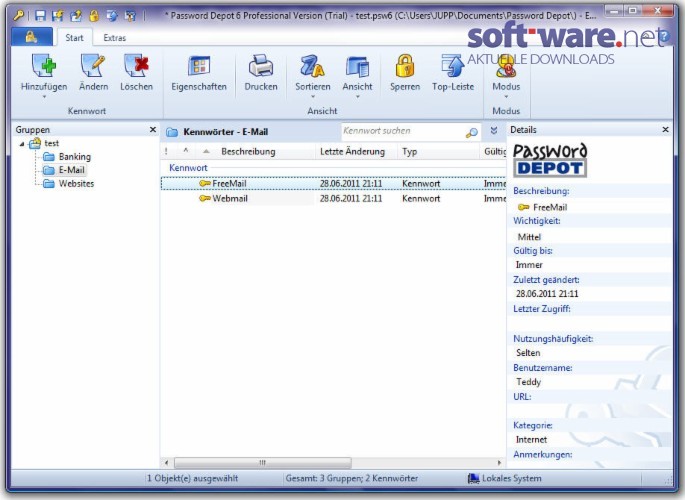The height and width of the screenshot is (500, 685).
Task: Close the Gruppen panel
Action: click(152, 130)
